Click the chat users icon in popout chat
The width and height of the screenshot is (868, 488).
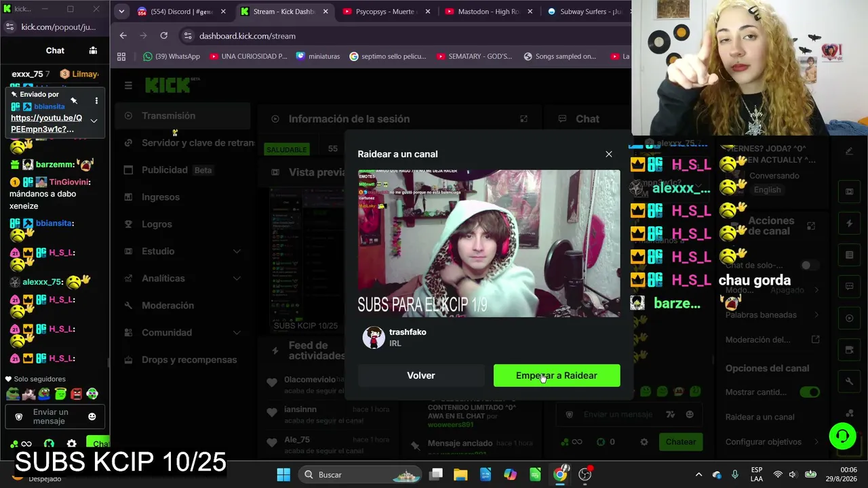coord(93,50)
